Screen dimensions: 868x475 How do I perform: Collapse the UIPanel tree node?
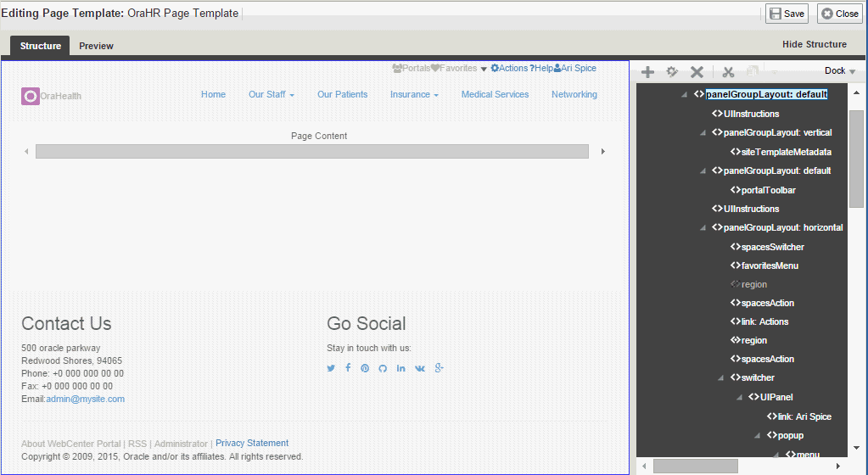pos(739,398)
